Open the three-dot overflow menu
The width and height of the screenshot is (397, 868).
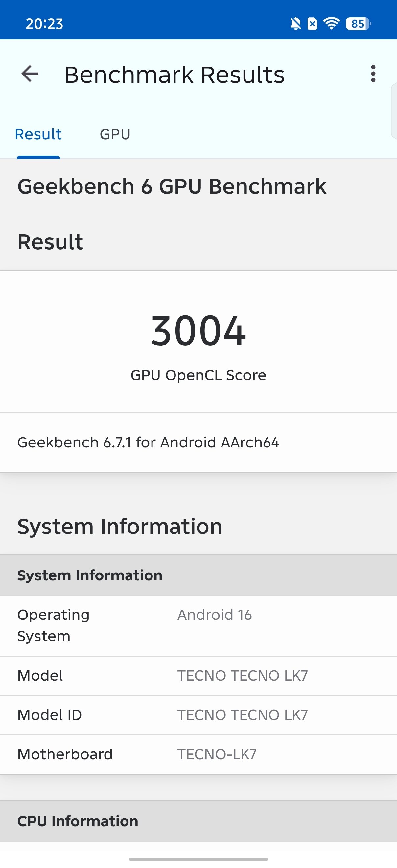pos(373,74)
